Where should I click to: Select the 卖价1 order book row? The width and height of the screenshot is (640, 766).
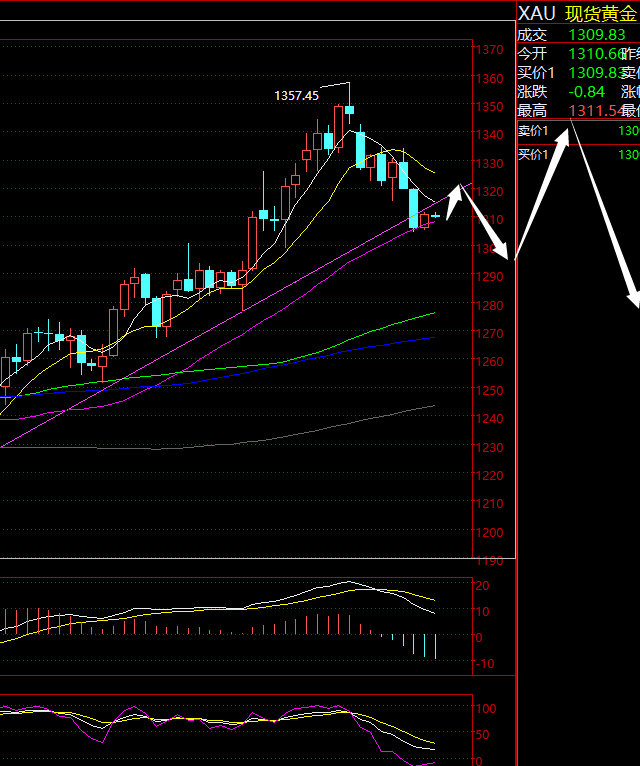click(577, 131)
